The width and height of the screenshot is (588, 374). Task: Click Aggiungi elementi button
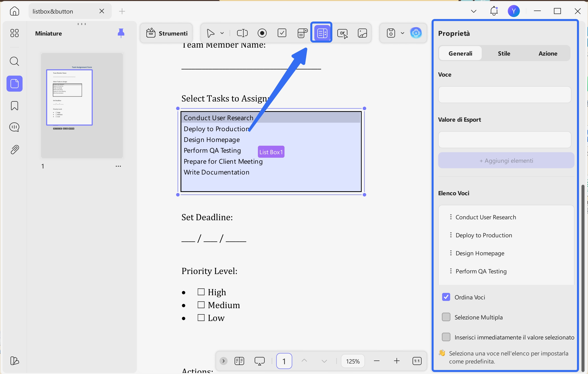(x=506, y=160)
